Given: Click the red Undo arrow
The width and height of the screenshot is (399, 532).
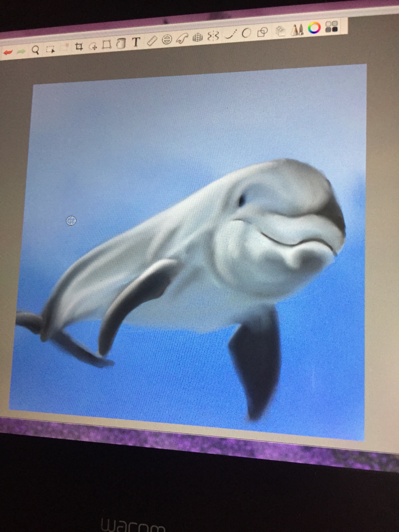Looking at the screenshot, I should 8,52.
